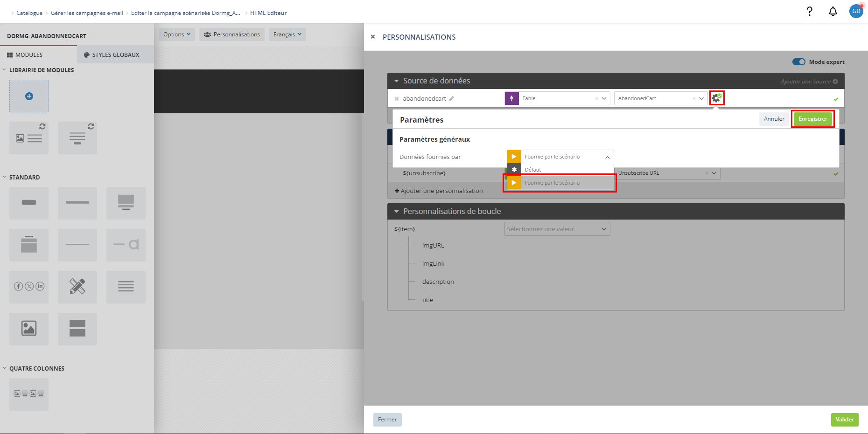The height and width of the screenshot is (434, 868).
Task: Go to Gérer les campagnes e-mail breadcrumb
Action: click(x=87, y=13)
